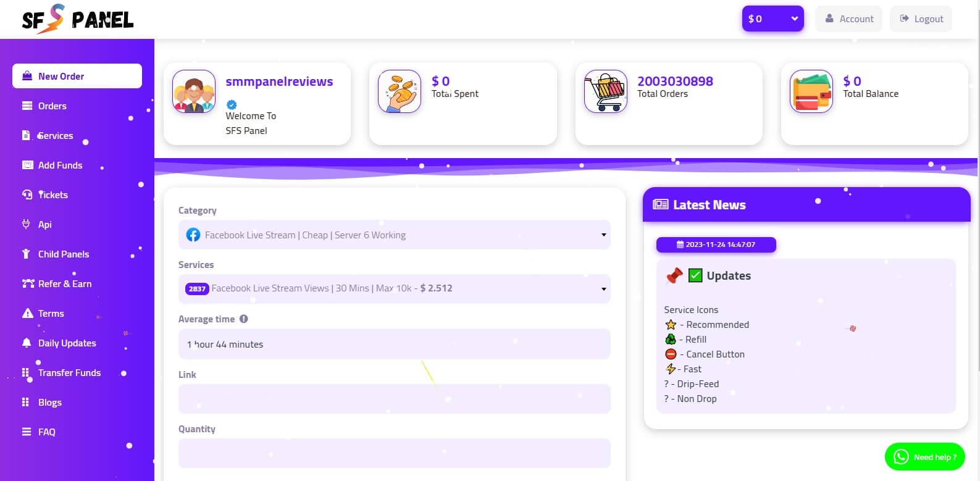Select Refer & Earn in the sidebar
The height and width of the screenshot is (481, 980).
[x=64, y=284]
